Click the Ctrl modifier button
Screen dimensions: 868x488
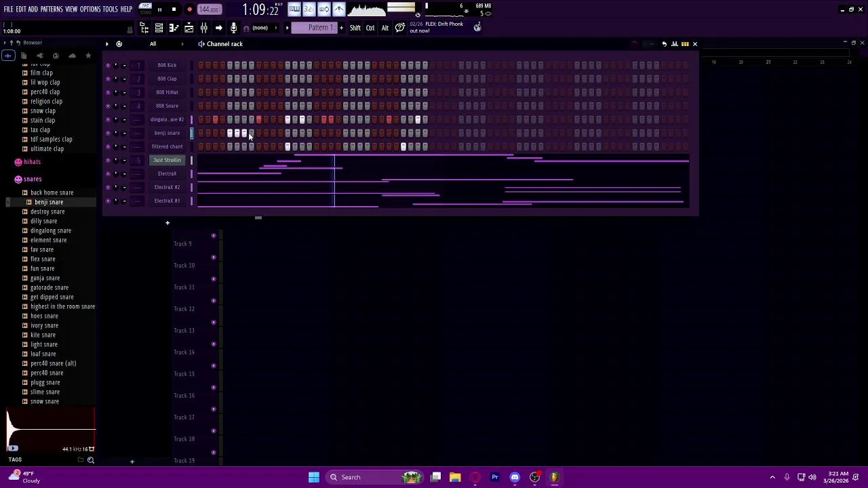point(370,28)
